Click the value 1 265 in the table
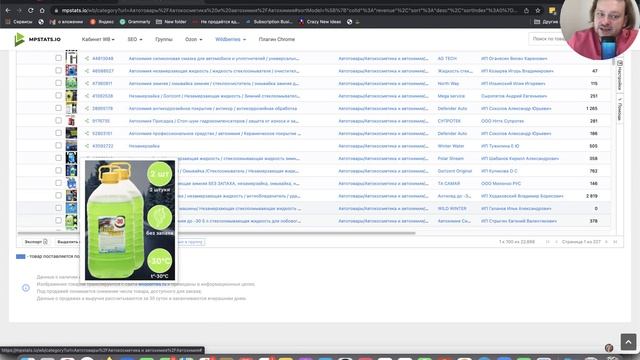The height and width of the screenshot is (360, 640). tap(591, 109)
